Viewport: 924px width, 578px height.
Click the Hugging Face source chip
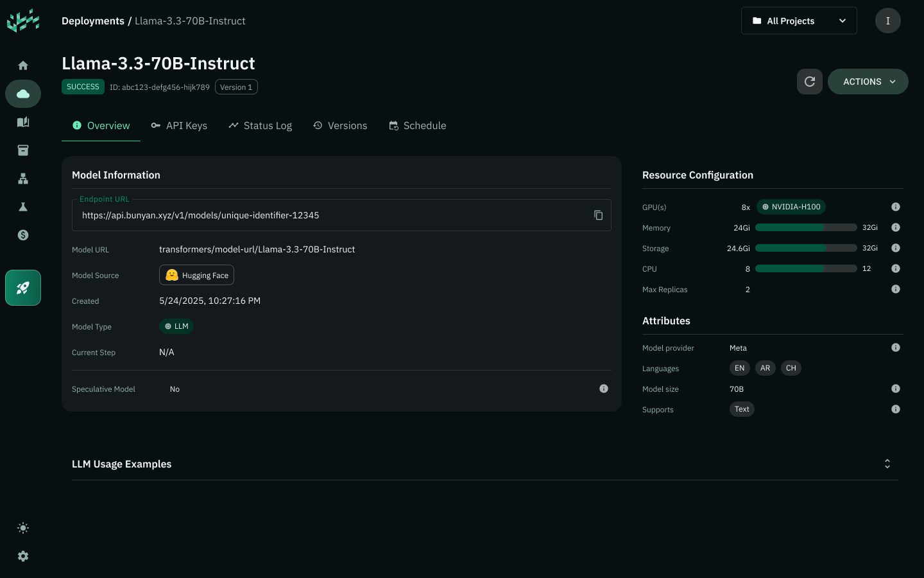pos(196,275)
